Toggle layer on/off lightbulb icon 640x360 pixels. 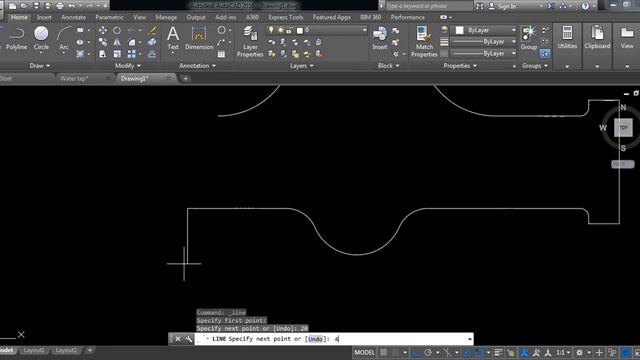coord(271,30)
